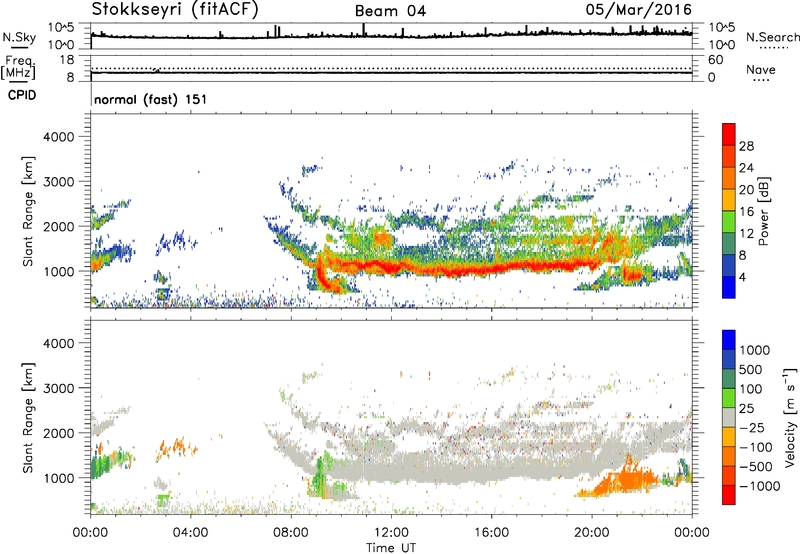Select the -100 tick on the velocity colorbar

(756, 447)
